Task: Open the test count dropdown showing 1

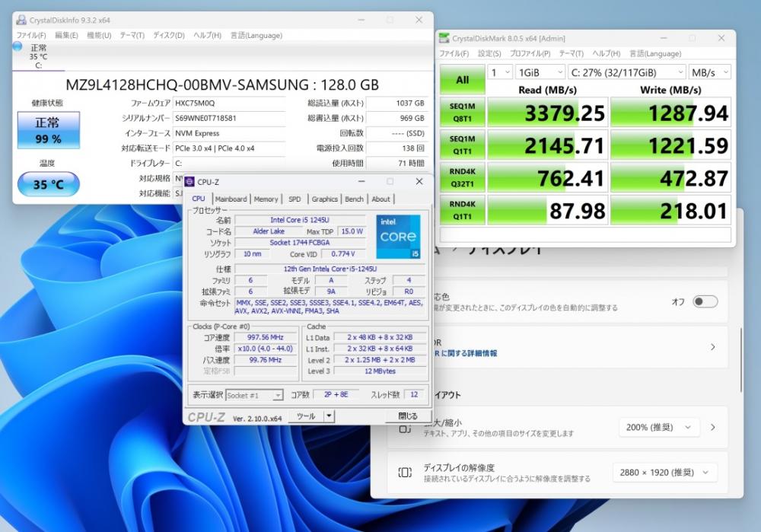Action: tap(500, 72)
